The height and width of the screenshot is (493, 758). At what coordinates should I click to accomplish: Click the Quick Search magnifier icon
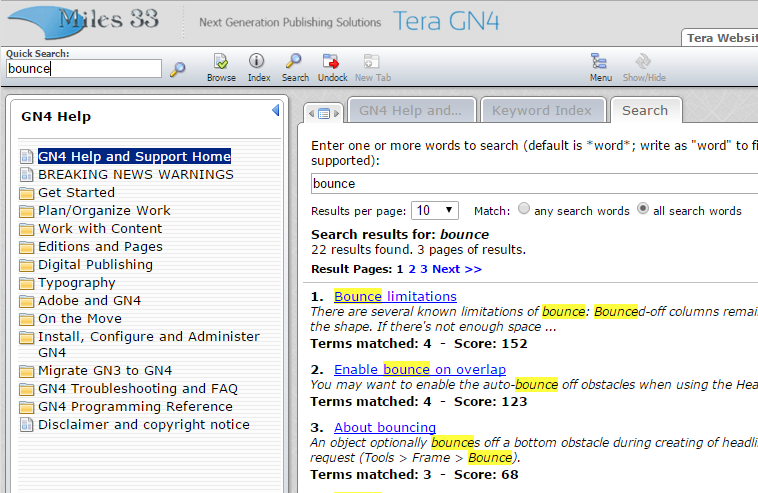[177, 70]
